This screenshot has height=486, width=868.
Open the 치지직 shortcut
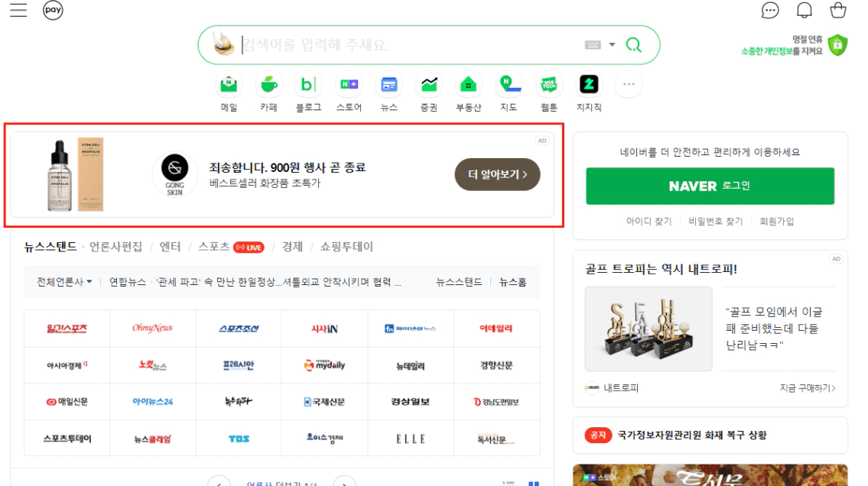pos(588,92)
